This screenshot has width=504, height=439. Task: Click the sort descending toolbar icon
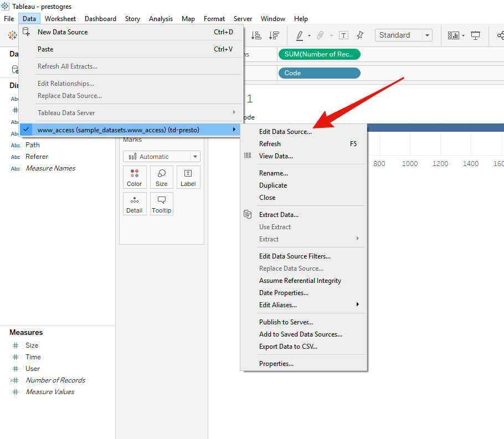click(274, 35)
